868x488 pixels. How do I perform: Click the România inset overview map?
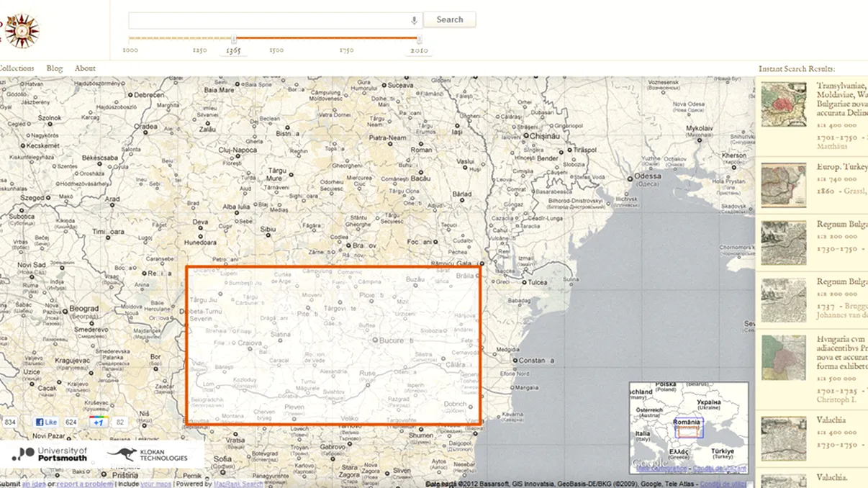click(x=689, y=428)
